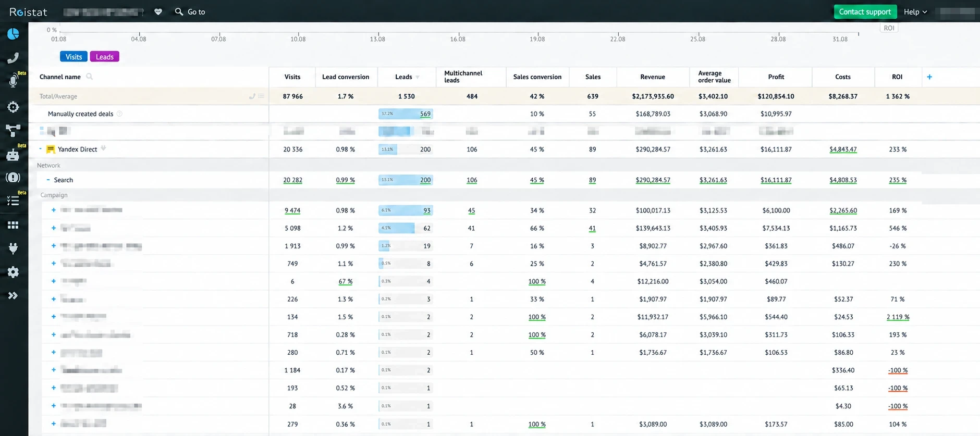Open the gear automation sidebar icon
Viewport: 980px width, 436px height.
tap(13, 107)
